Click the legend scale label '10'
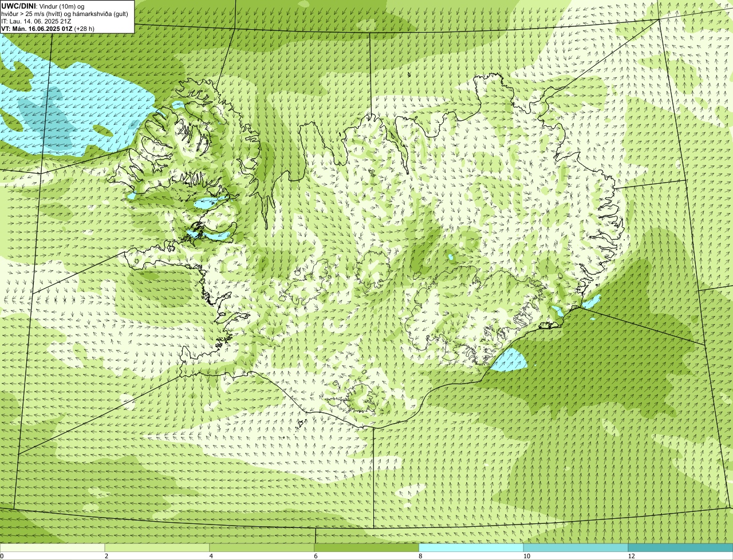This screenshot has height=560, width=733. (x=526, y=556)
